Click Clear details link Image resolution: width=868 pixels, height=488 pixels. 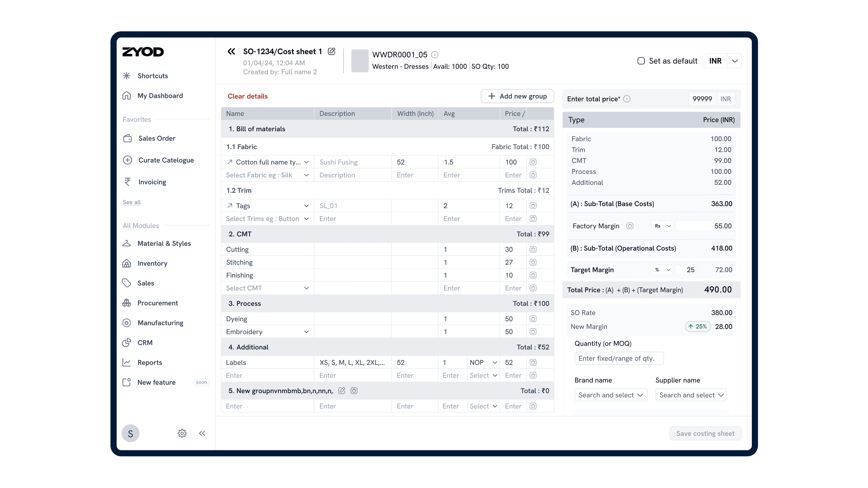(x=247, y=96)
